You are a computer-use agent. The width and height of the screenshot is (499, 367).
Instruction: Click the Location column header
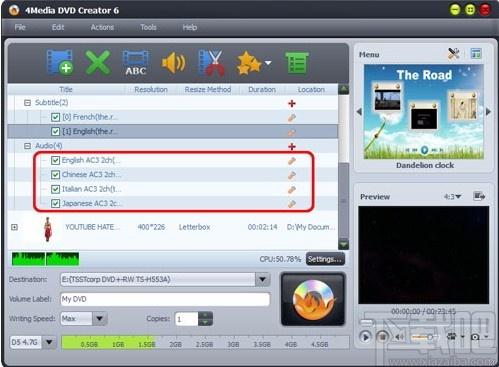[x=311, y=89]
